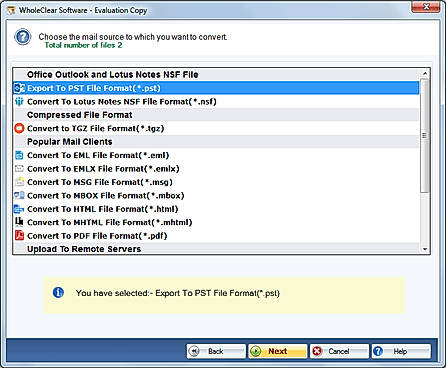The height and width of the screenshot is (368, 446).
Task: Proceed with the Next button
Action: click(x=277, y=351)
